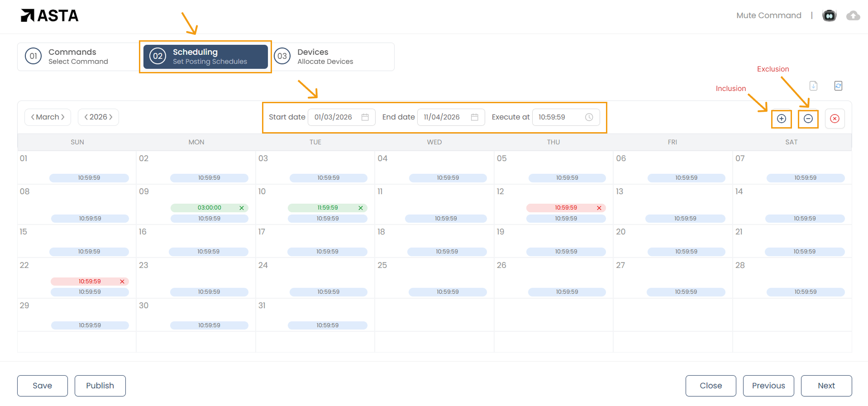This screenshot has height=406, width=868.
Task: Open the End date calendar picker icon
Action: click(x=474, y=117)
